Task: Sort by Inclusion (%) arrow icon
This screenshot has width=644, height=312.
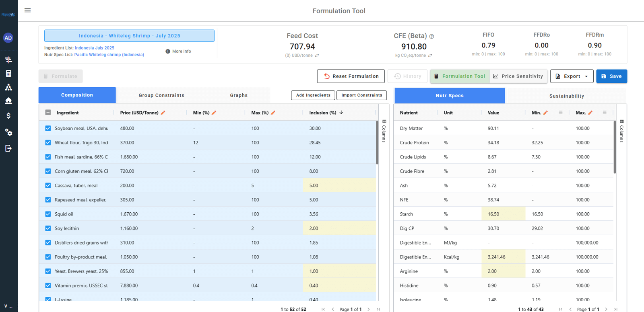Action: tap(341, 113)
